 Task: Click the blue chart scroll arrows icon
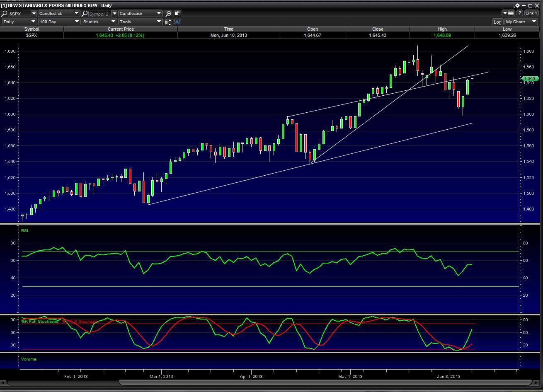point(177,22)
